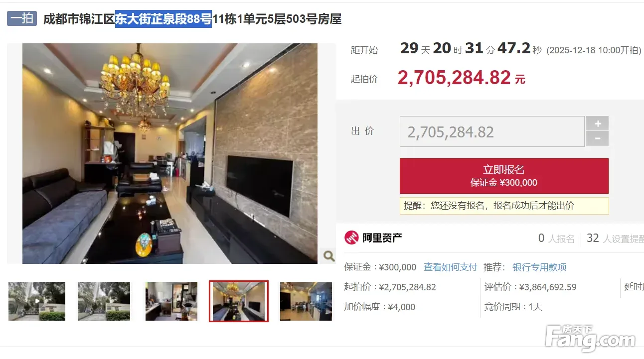Focus the 出价 bid amount field

coord(492,131)
